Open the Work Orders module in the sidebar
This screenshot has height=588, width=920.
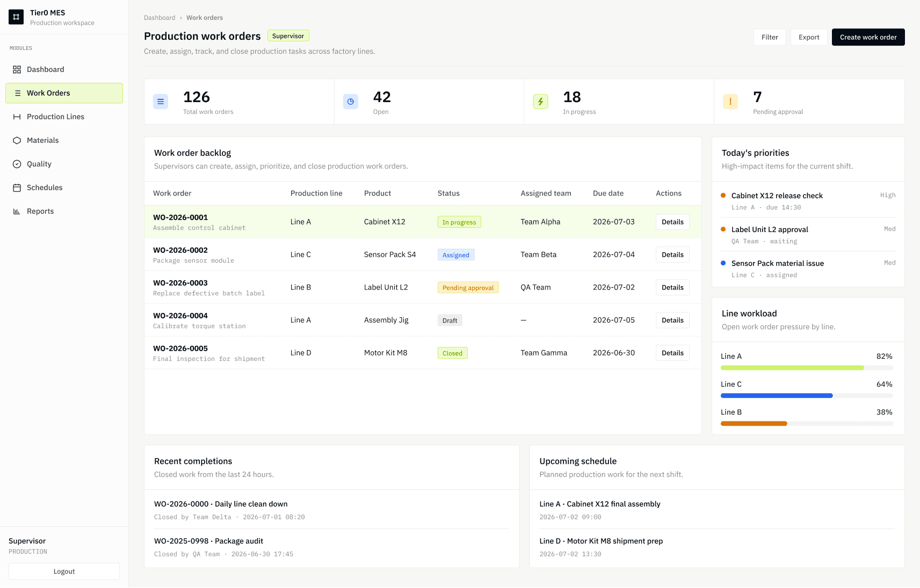tap(64, 93)
